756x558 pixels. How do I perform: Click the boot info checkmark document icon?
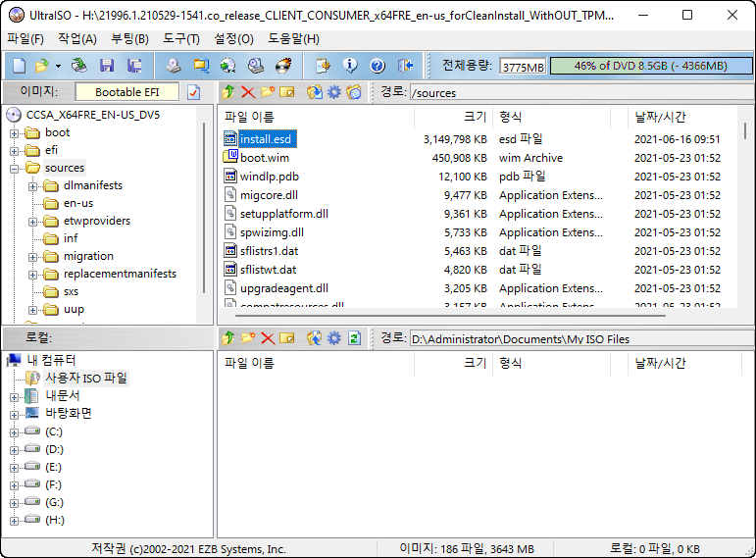(194, 92)
